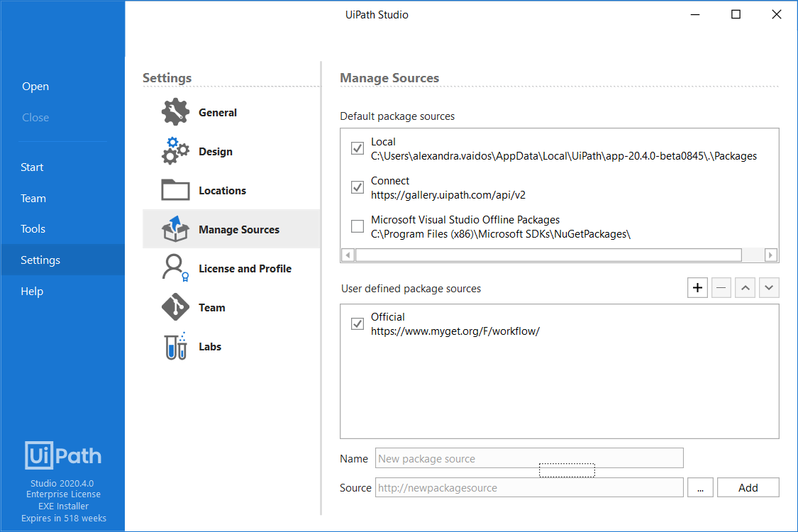Select the myget.org workflow URL
798x532 pixels.
455,331
